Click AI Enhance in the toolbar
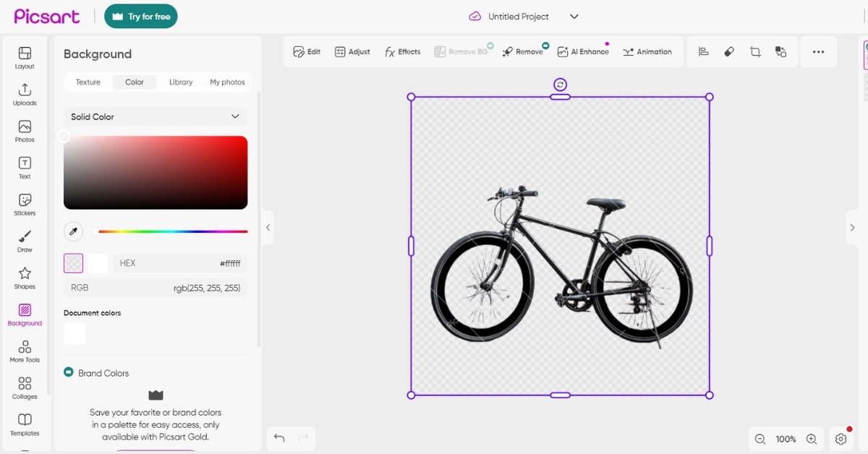This screenshot has width=868, height=454. click(x=583, y=52)
